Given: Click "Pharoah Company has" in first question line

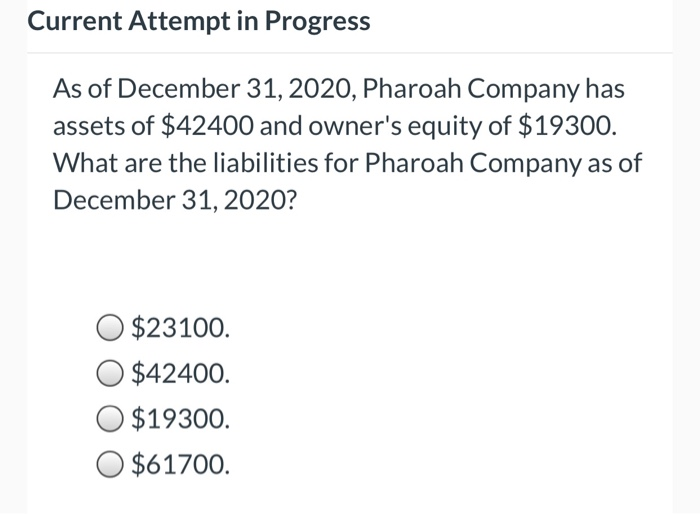Looking at the screenshot, I should point(494,89).
